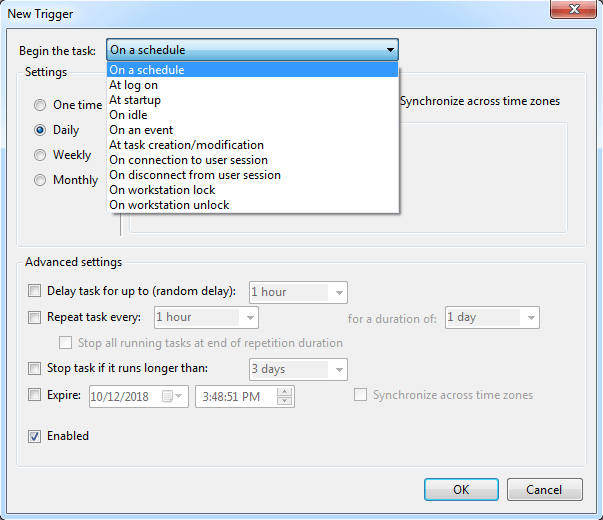Open the random delay '1 hour' dropdown
Screen dimensions: 603x520
click(298, 292)
